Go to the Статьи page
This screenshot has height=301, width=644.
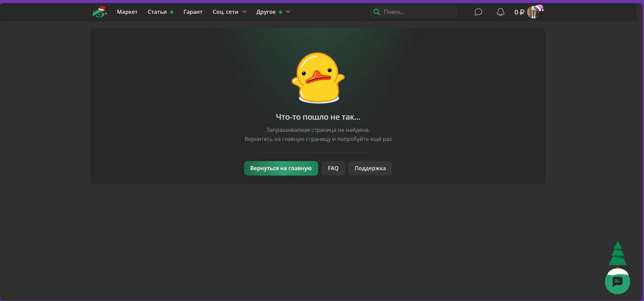[x=157, y=12]
